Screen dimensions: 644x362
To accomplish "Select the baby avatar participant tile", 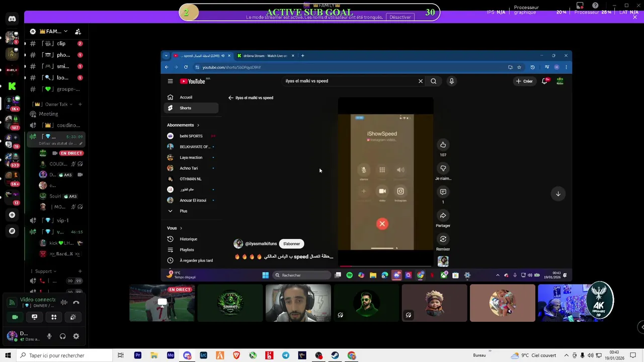I will (434, 303).
